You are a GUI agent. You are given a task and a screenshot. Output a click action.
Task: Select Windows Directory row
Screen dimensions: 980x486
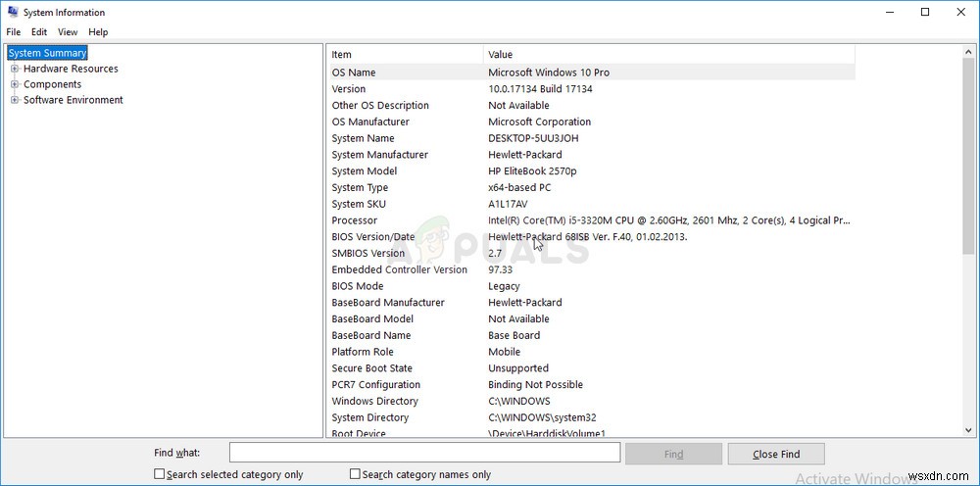(591, 401)
